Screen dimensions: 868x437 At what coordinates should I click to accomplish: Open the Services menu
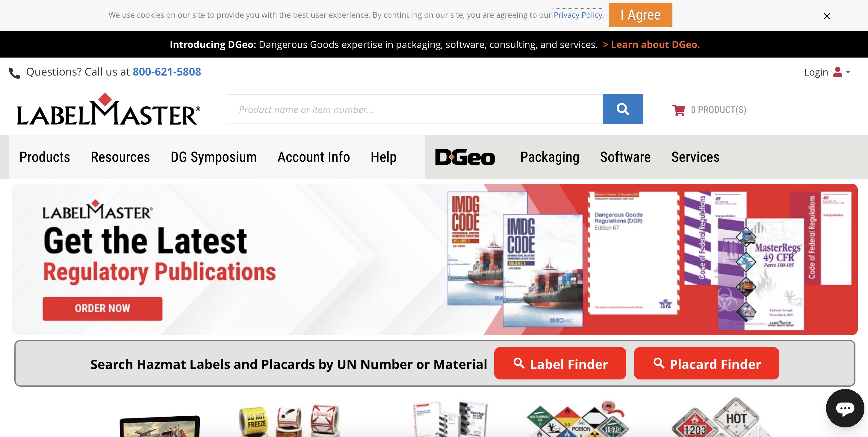(x=695, y=157)
